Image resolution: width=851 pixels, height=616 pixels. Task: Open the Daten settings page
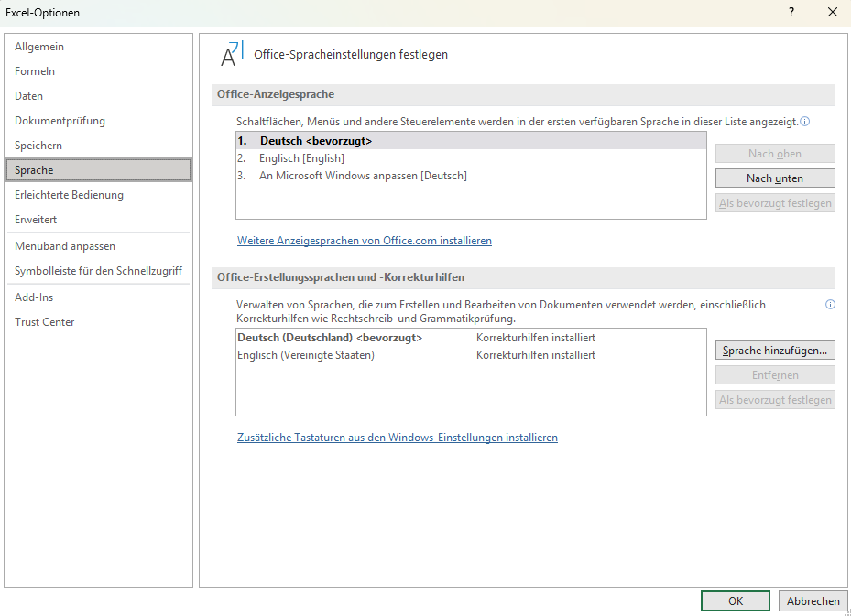click(28, 96)
